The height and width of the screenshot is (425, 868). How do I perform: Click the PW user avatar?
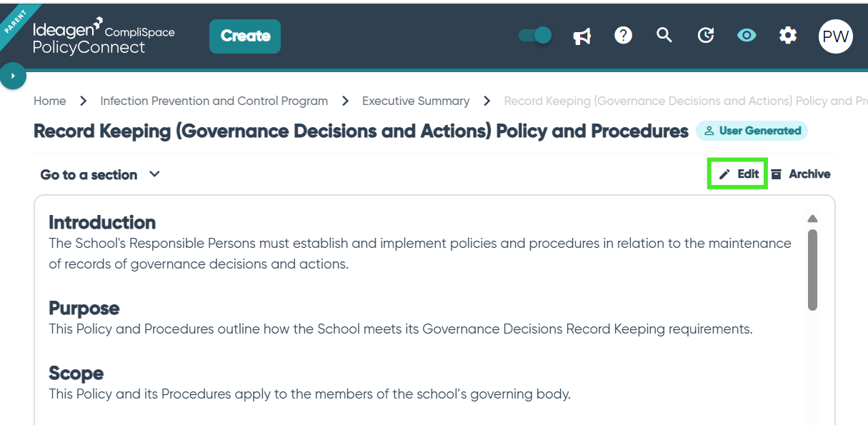coord(835,36)
